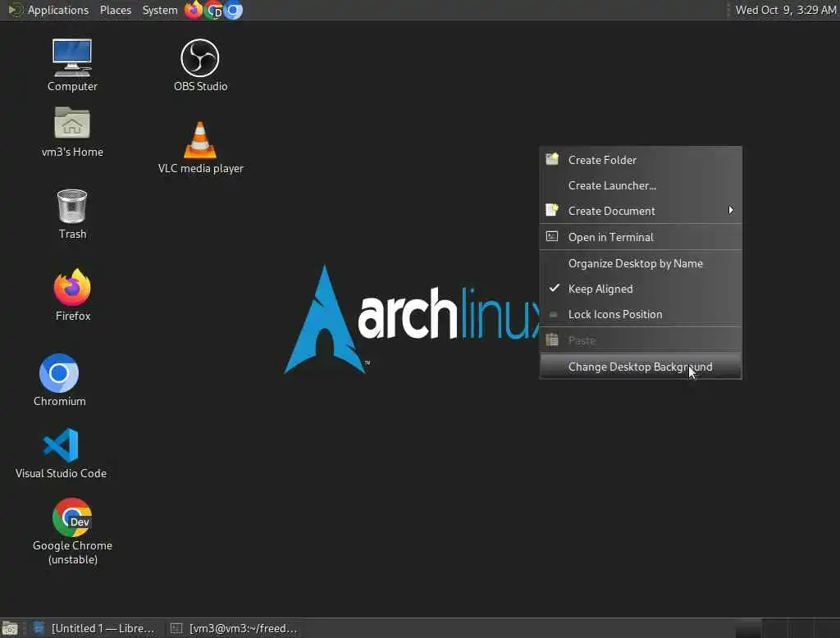Choose Change Desktop Background
840x638 pixels.
coord(640,367)
